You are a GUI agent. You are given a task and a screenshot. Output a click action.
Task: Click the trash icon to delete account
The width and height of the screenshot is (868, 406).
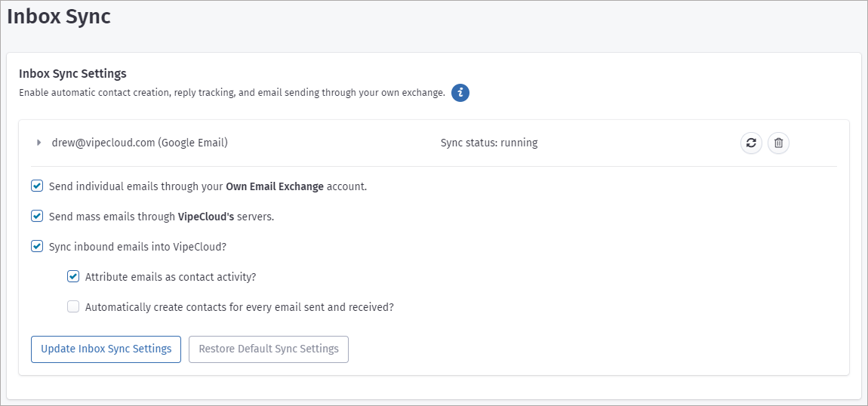(x=778, y=143)
